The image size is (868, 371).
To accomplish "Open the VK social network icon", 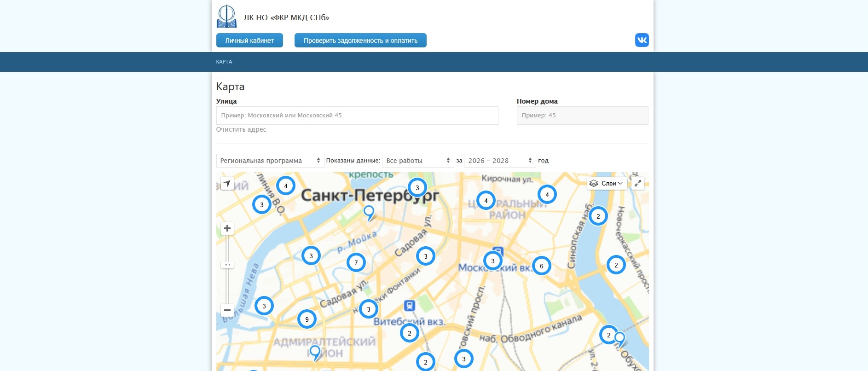I will 642,40.
